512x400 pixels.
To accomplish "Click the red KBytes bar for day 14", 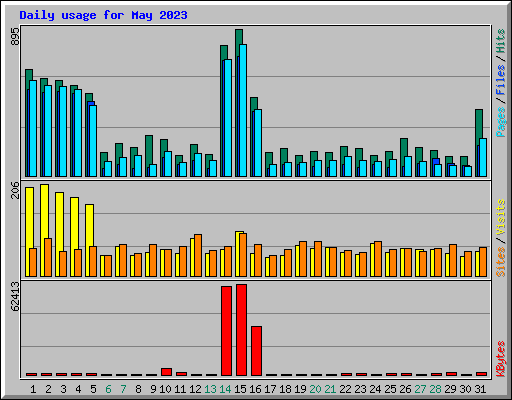I will [226, 331].
